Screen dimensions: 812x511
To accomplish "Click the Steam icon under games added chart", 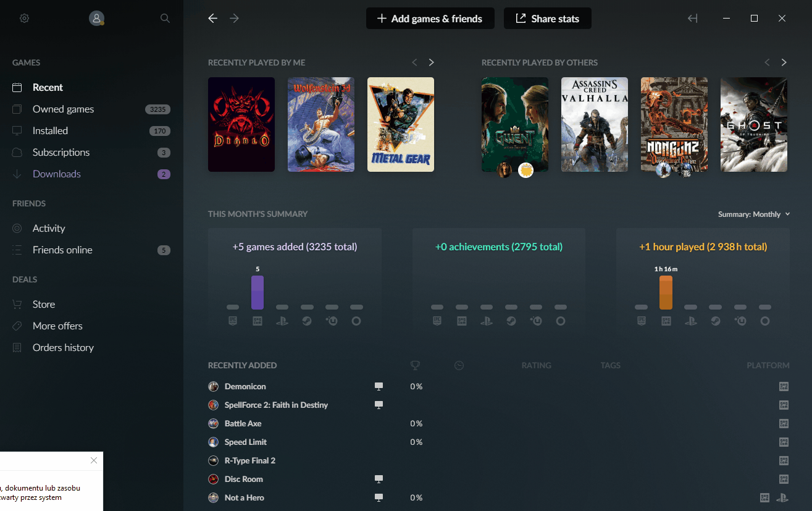I will click(307, 321).
